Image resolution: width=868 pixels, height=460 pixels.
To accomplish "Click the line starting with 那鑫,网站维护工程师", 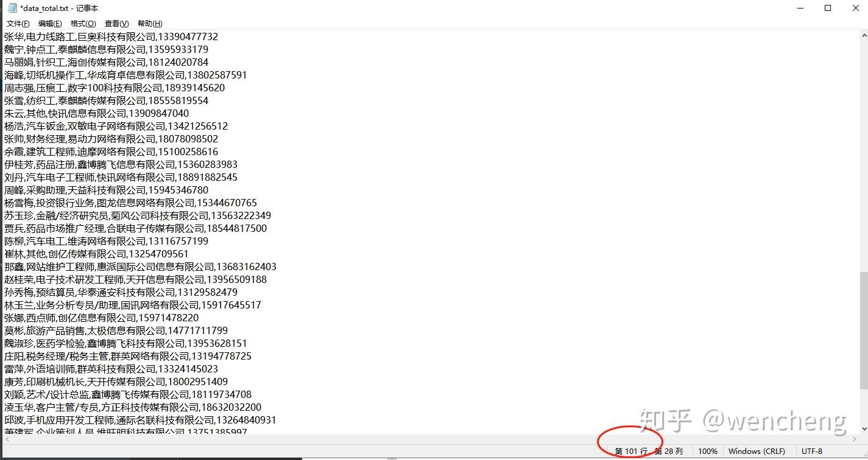I will click(x=140, y=267).
